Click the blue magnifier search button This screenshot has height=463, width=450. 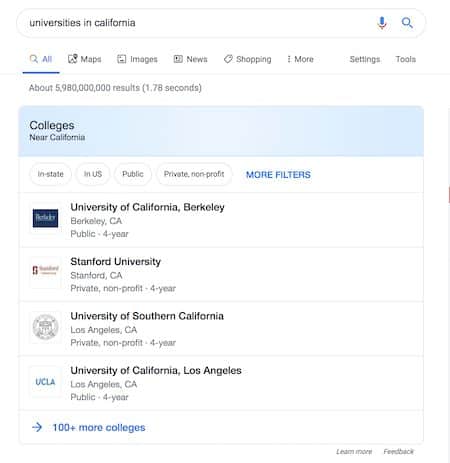point(407,23)
